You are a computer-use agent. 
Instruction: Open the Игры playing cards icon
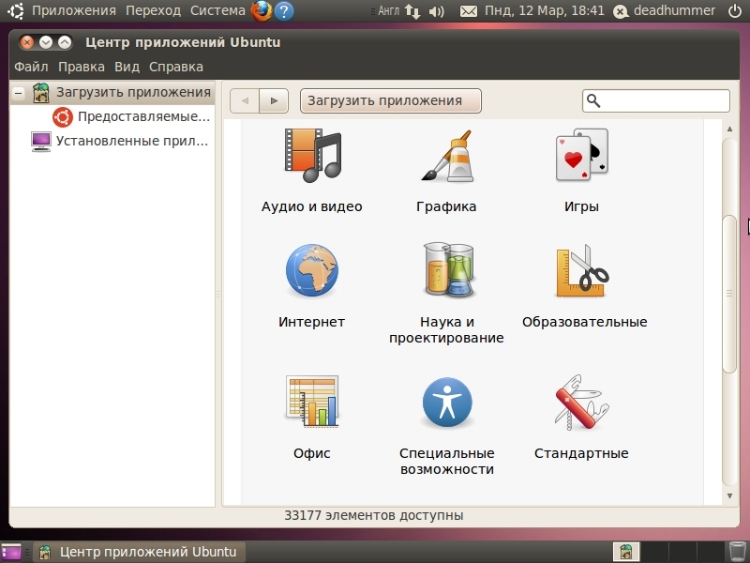point(581,155)
